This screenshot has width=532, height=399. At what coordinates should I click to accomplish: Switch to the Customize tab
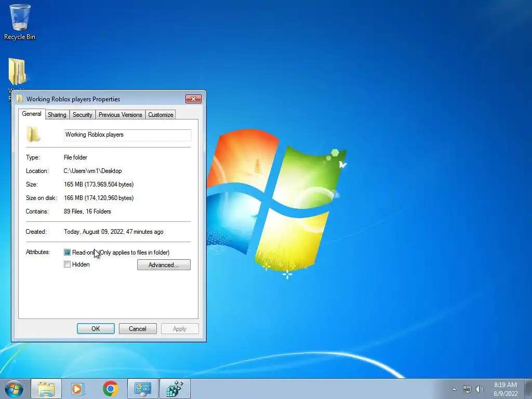click(161, 115)
